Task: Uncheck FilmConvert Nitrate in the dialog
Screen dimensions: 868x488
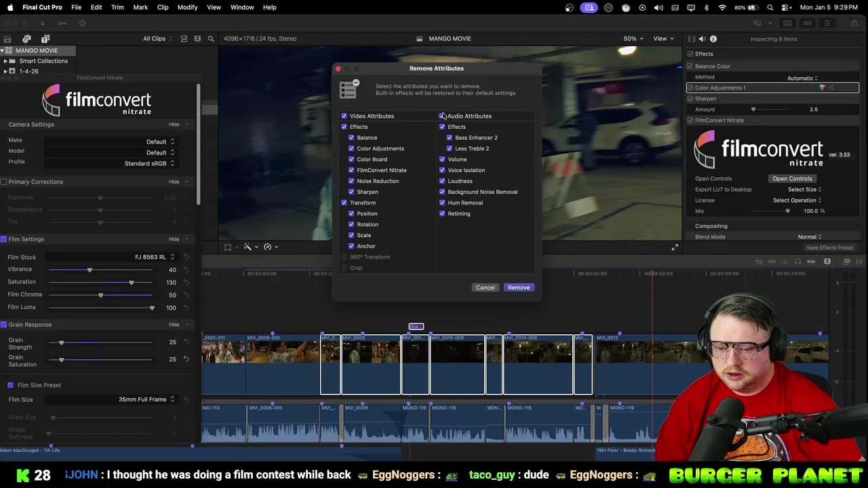Action: [x=351, y=170]
